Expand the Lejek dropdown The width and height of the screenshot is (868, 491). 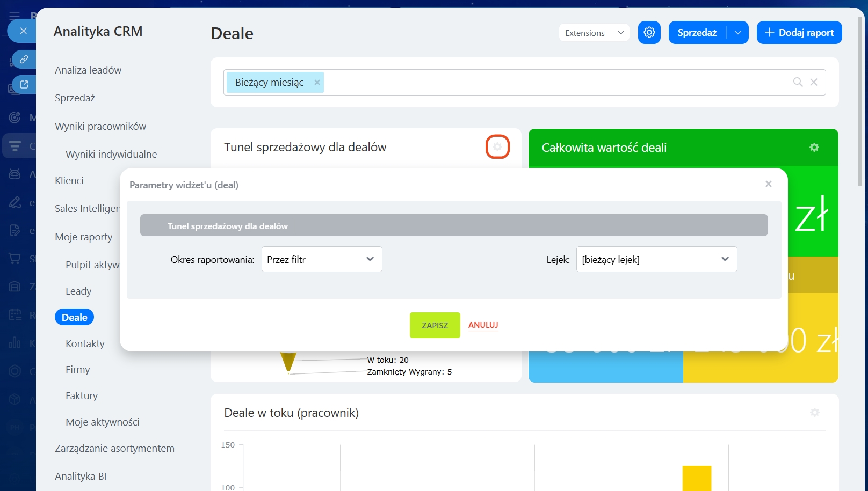(x=656, y=260)
